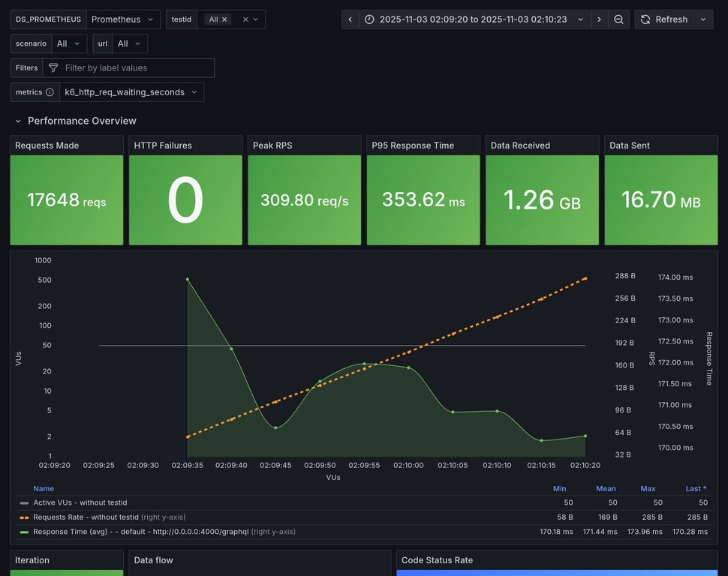
Task: Open the refresh interval dropdown arrow
Action: (x=703, y=19)
